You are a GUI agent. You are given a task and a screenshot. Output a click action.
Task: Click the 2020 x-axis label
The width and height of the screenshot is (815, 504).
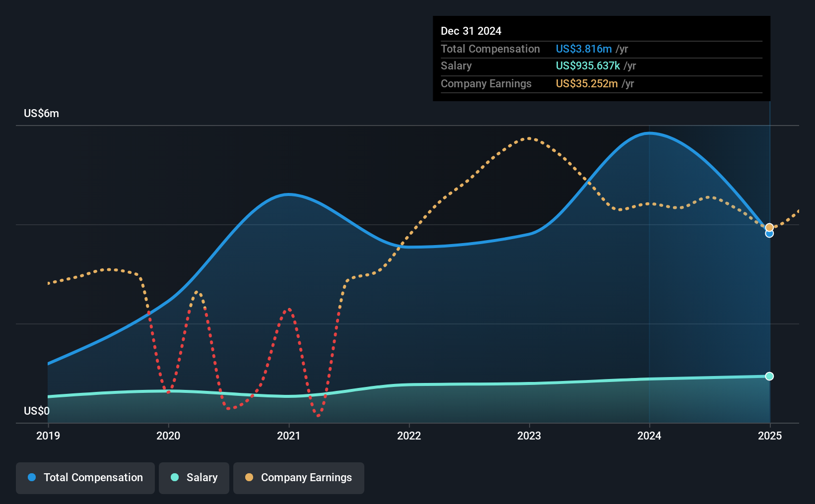(x=168, y=436)
